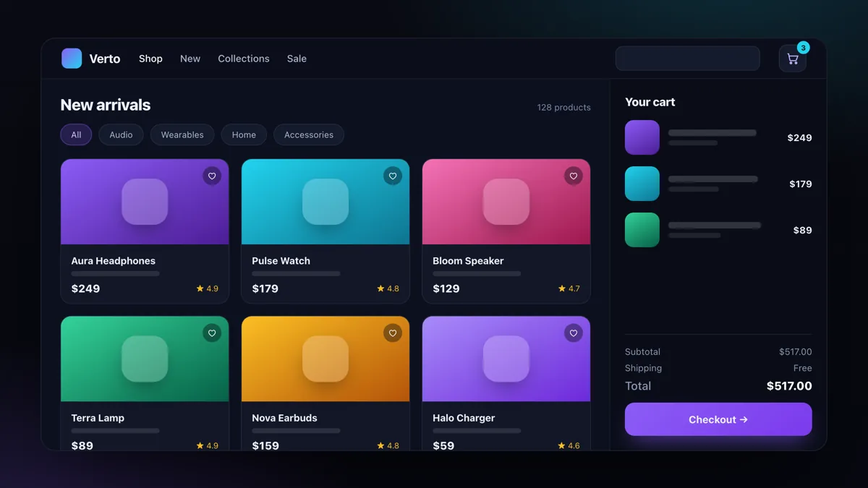Click the Nova Earbuds title
This screenshot has height=488, width=868.
point(284,418)
